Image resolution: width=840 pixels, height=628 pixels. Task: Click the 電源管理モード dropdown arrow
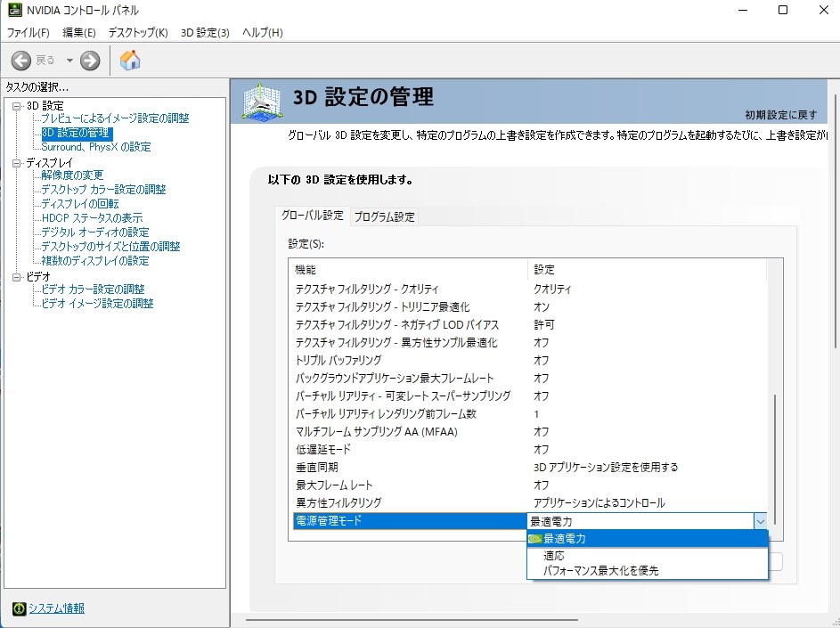760,521
